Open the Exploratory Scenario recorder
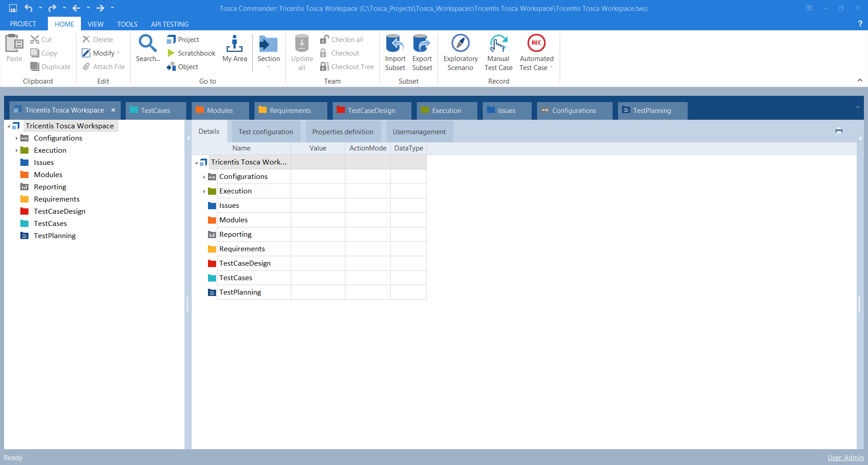 (x=460, y=44)
